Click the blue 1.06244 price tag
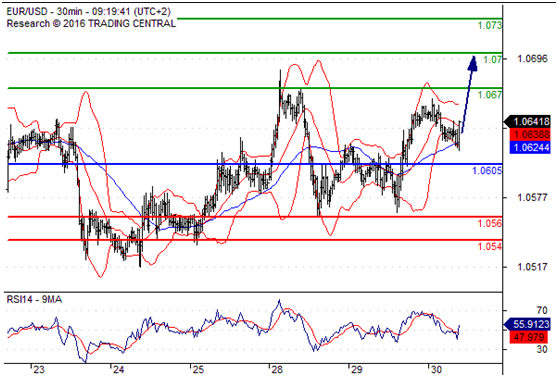The height and width of the screenshot is (377, 558). click(x=530, y=147)
